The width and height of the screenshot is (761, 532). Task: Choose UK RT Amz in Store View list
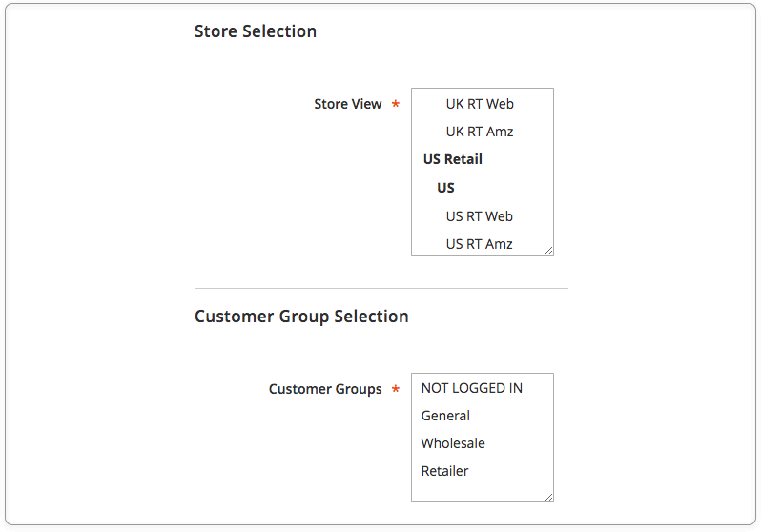pos(482,132)
